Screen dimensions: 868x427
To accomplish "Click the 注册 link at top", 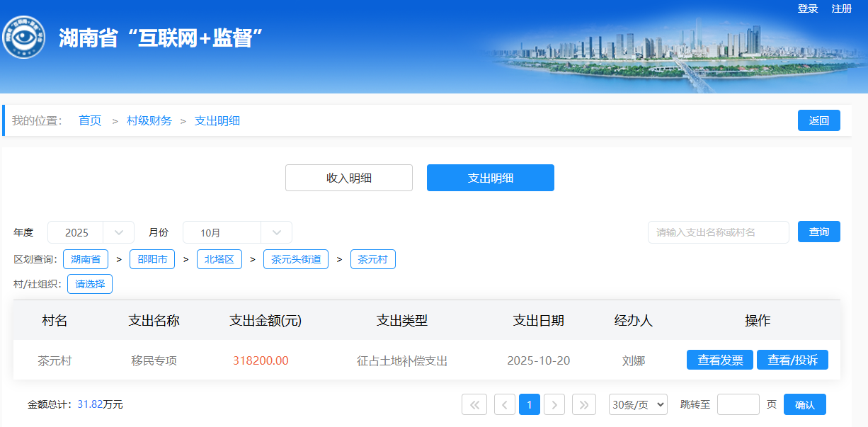I will (842, 8).
